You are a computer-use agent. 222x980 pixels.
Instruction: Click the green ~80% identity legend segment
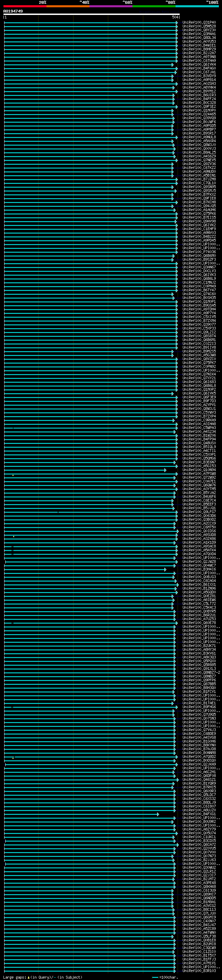[154, 6]
